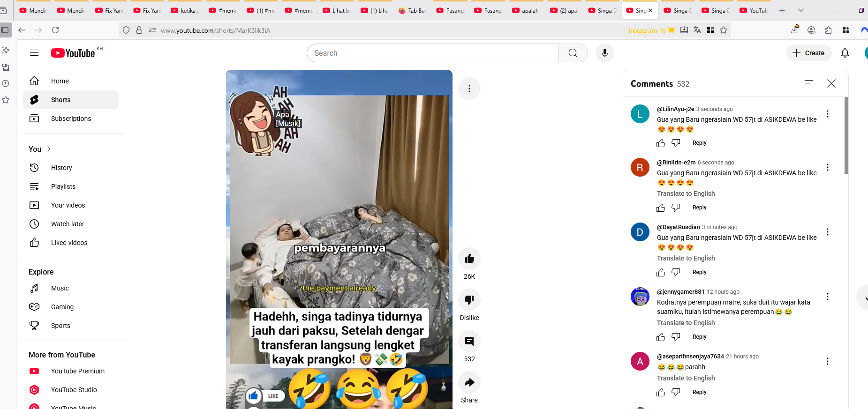
Task: Focus the YouTube search field
Action: 432,53
